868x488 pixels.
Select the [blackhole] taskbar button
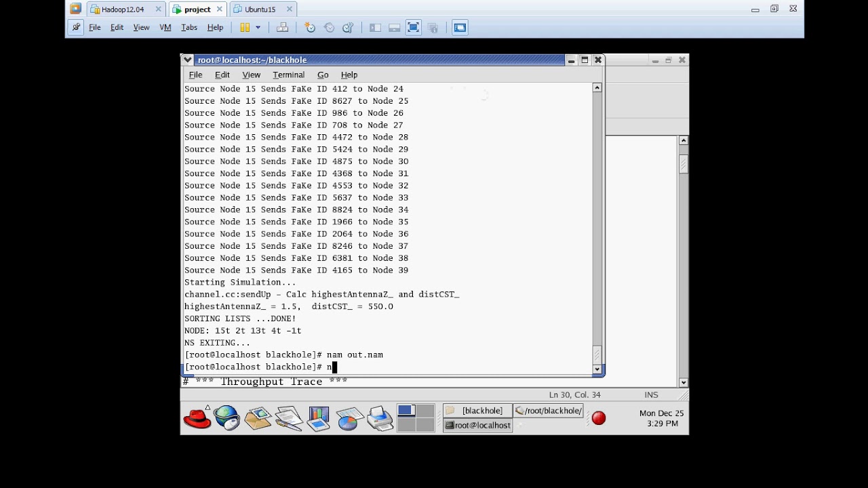pyautogui.click(x=477, y=411)
